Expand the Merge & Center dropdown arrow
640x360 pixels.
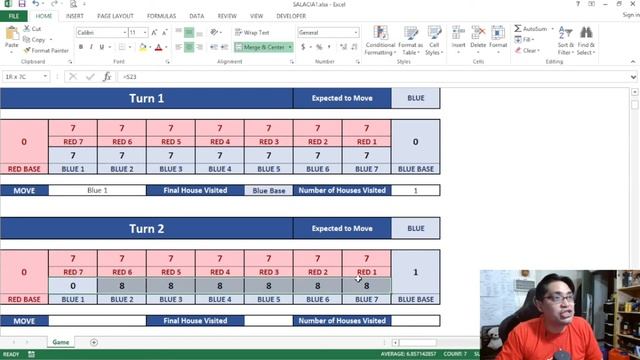[290, 47]
